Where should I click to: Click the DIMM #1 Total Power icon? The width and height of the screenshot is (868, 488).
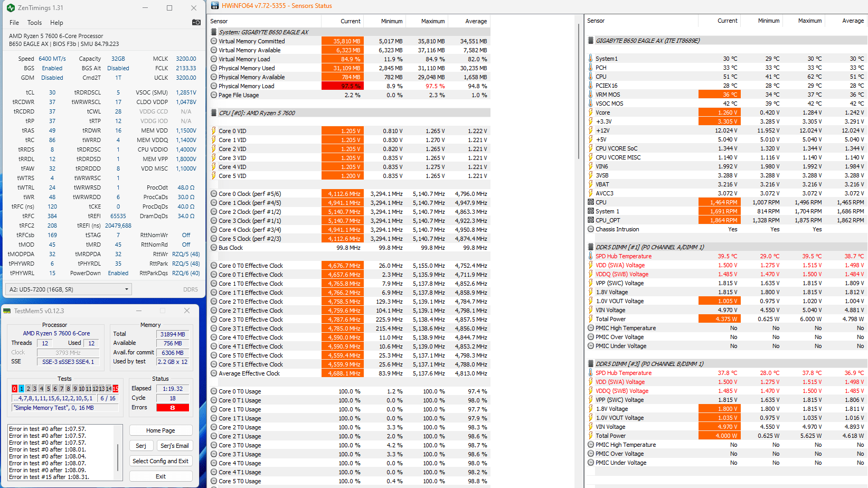591,319
